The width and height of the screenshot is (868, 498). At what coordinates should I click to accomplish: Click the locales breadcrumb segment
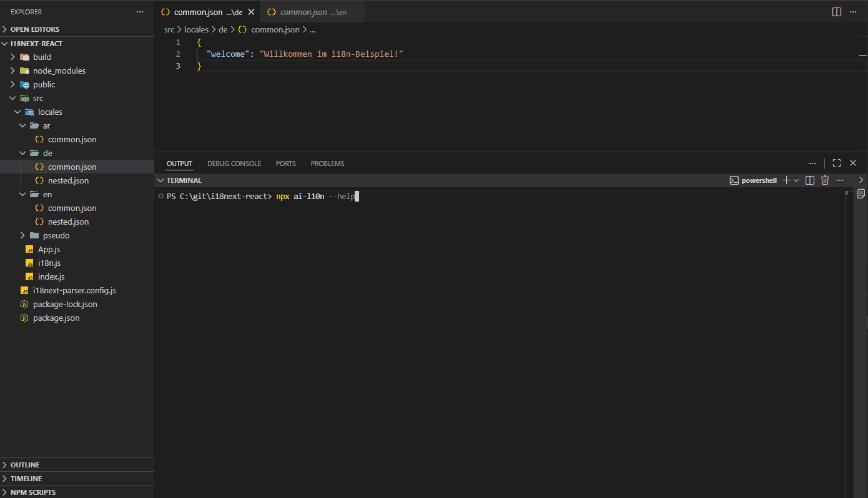point(196,29)
